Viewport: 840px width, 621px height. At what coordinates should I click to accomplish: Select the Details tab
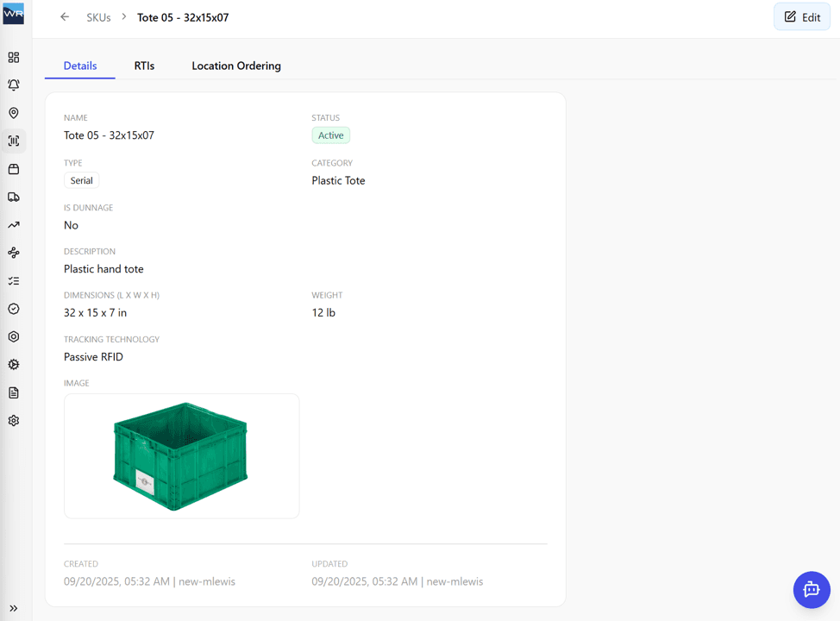pos(79,66)
